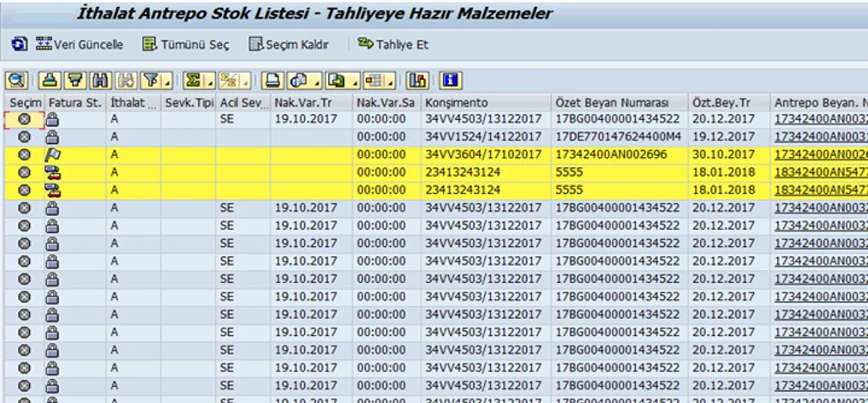Click the Sort Descending icon
The image size is (868, 403).
76,81
